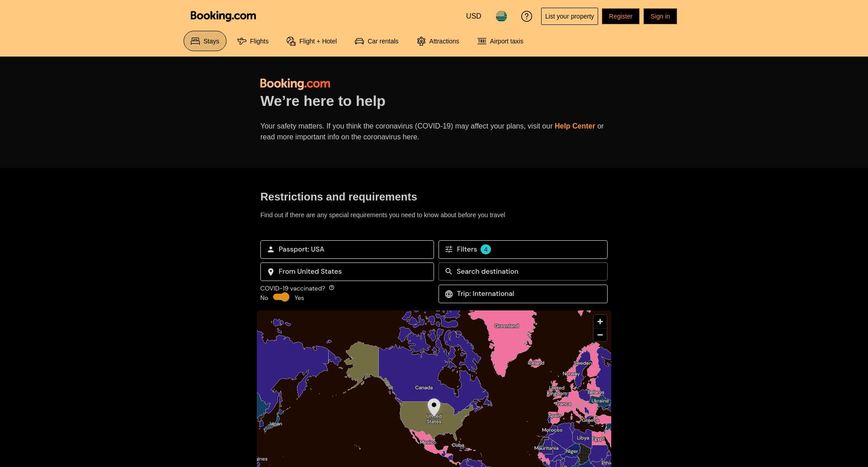This screenshot has width=868, height=467.
Task: Click Greenland on the map
Action: [506, 326]
